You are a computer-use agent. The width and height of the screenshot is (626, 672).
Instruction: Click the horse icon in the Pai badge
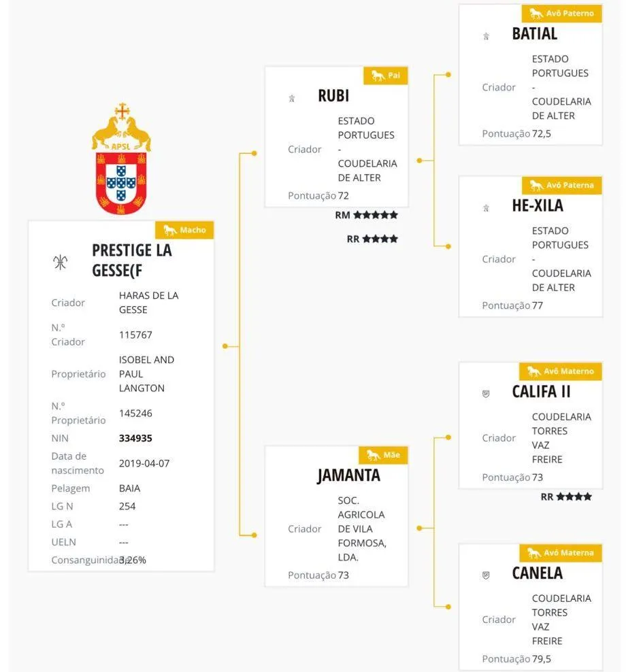point(378,76)
